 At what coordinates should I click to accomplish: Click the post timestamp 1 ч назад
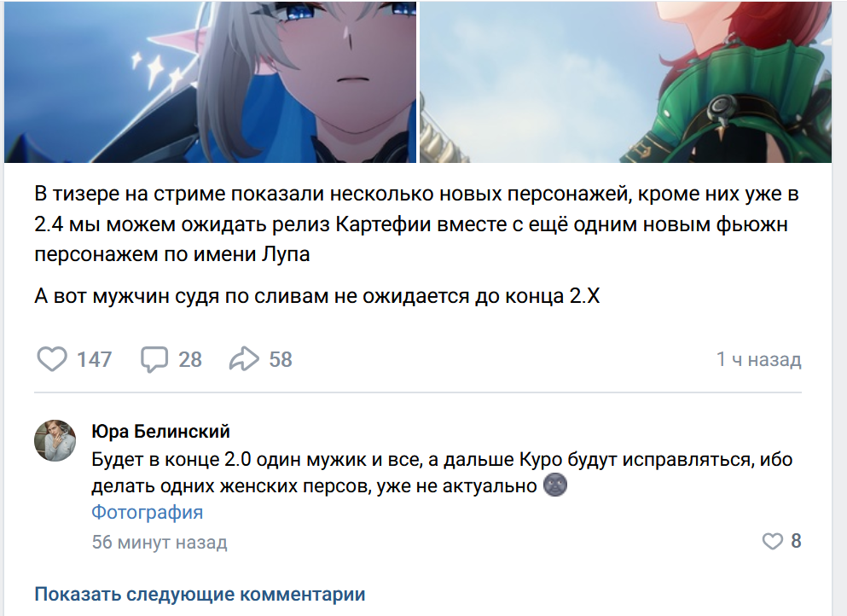coord(758,359)
